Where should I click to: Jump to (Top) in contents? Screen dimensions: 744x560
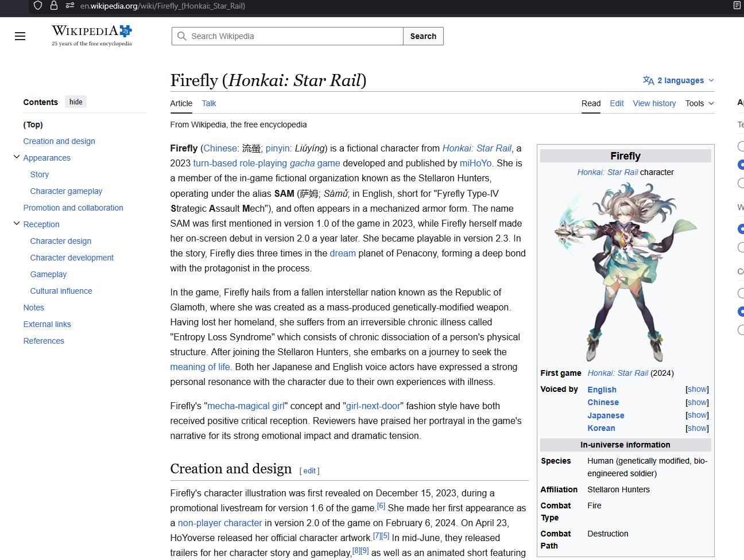click(x=33, y=125)
